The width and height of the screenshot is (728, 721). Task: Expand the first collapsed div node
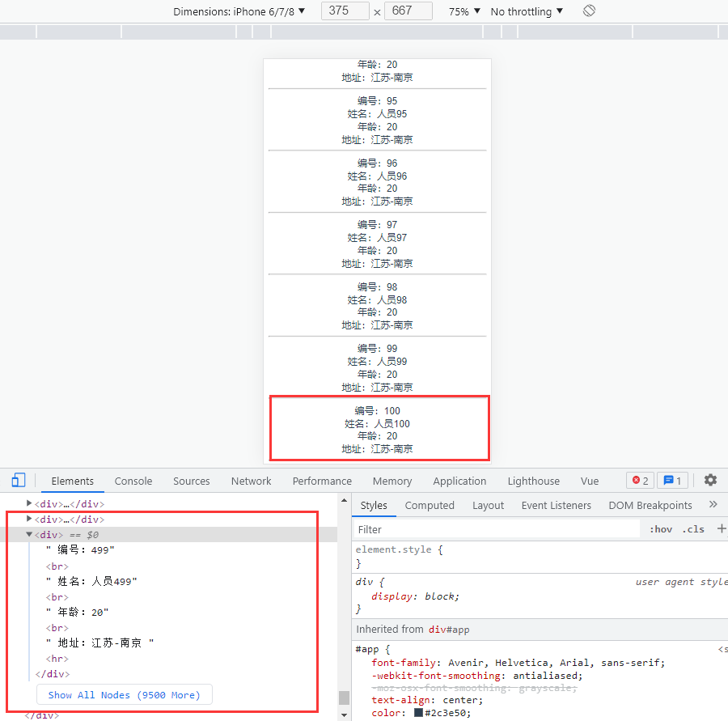tap(30, 504)
